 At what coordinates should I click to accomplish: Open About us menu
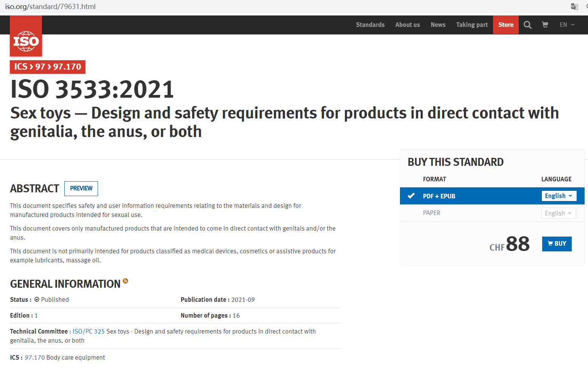[408, 25]
